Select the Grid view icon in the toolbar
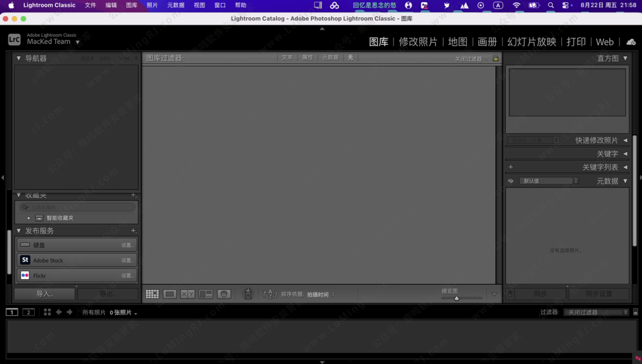The image size is (642, 364). [152, 294]
